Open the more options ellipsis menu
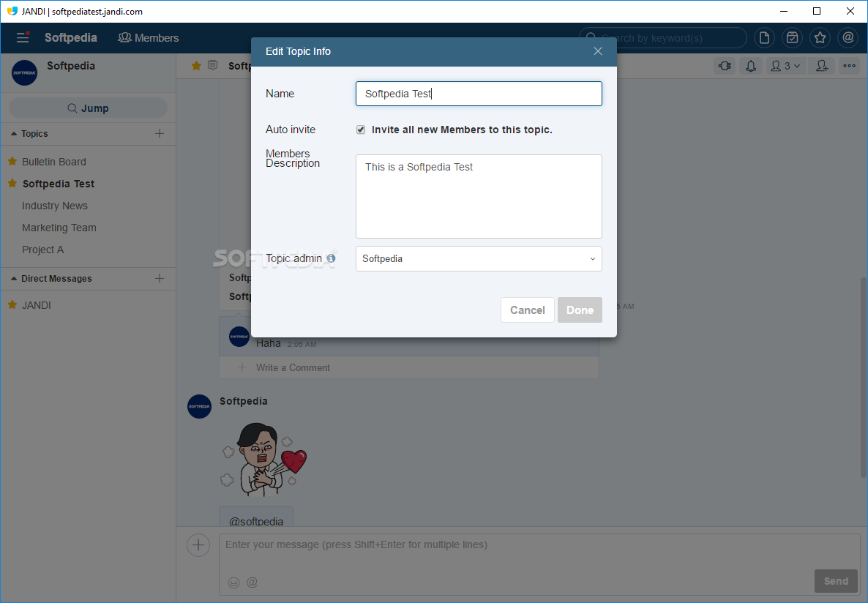868x603 pixels. click(849, 66)
